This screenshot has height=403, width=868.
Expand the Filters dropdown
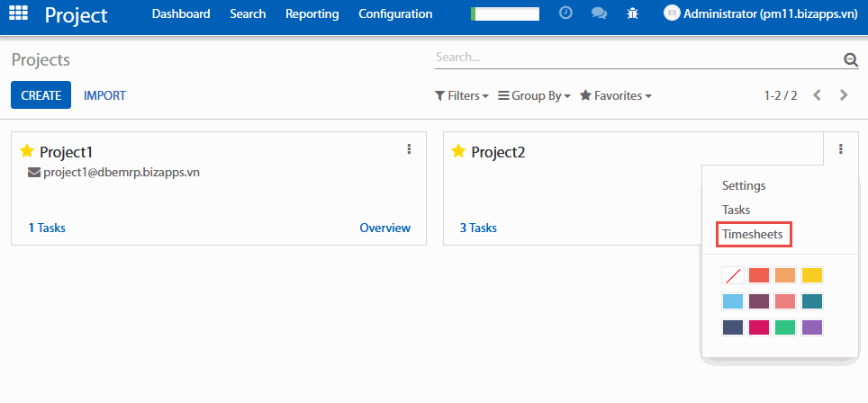click(462, 95)
